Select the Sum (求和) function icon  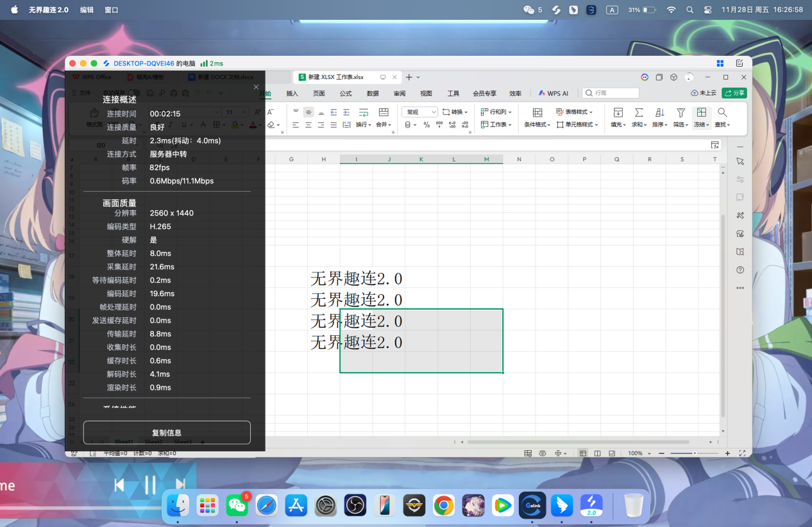coord(638,112)
